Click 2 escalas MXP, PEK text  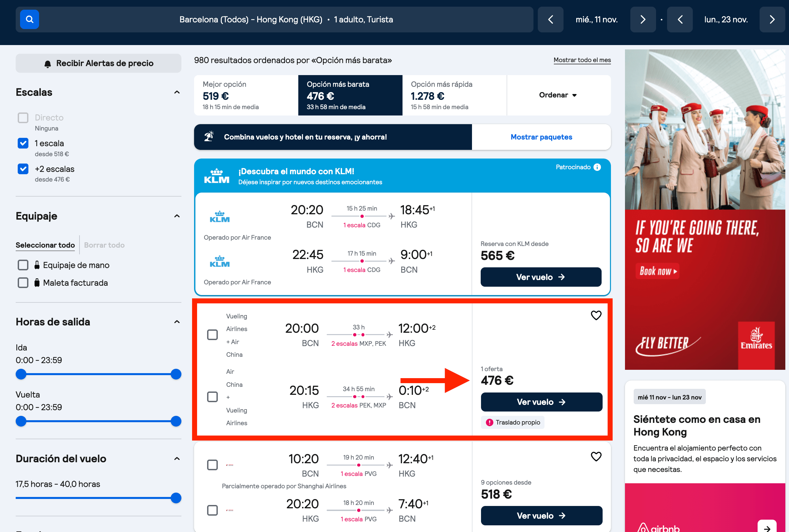pos(358,343)
